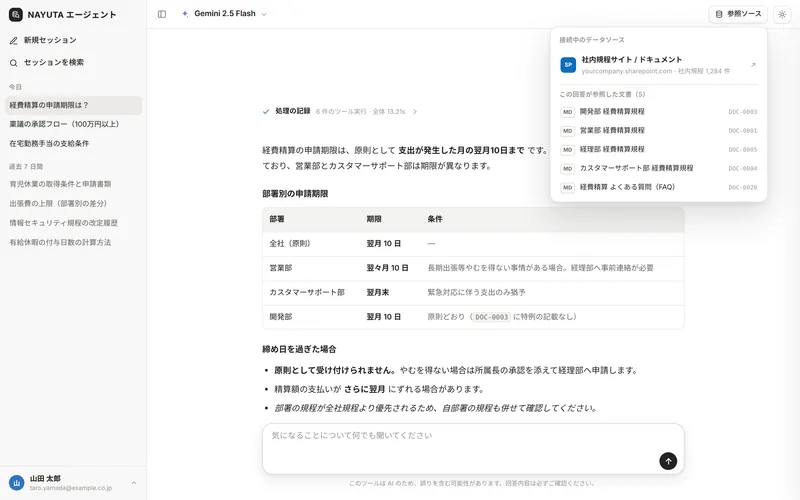Open document カスタマーサポート部 経費精算規程
The image size is (800, 500).
659,168
